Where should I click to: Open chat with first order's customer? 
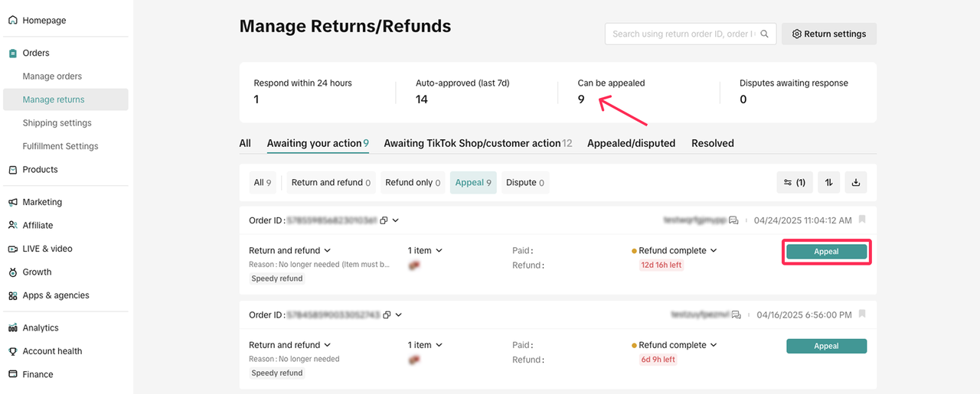734,220
